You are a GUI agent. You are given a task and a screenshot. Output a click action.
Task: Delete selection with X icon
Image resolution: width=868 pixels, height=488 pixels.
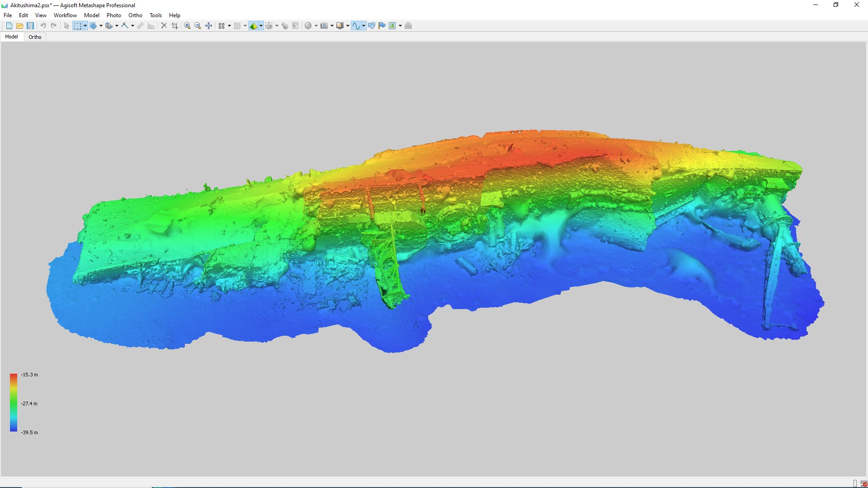(x=164, y=26)
